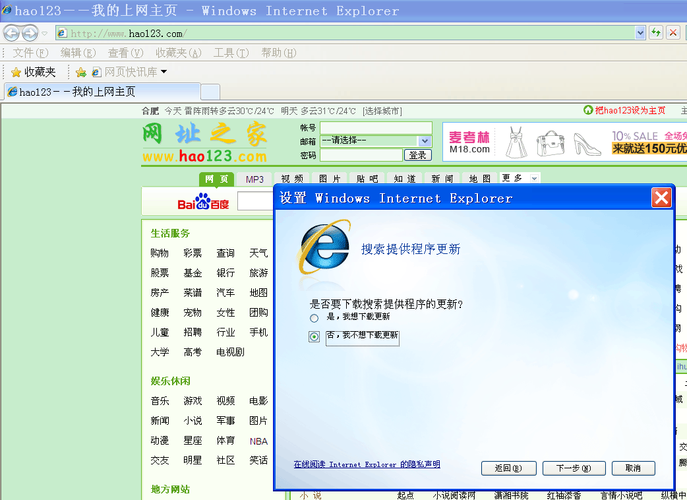Click the 汽车 link
The width and height of the screenshot is (687, 500).
click(x=226, y=293)
